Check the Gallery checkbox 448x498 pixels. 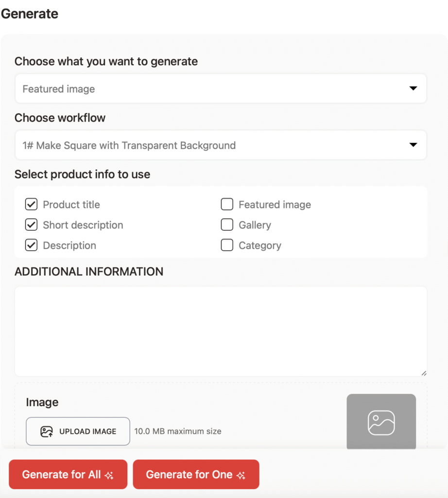(227, 225)
